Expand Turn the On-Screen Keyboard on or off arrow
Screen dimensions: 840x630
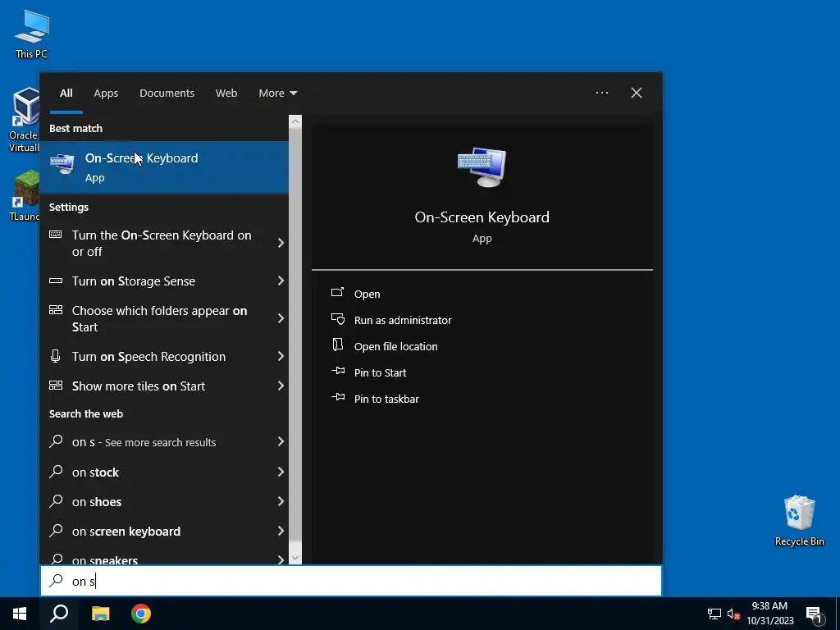(281, 243)
